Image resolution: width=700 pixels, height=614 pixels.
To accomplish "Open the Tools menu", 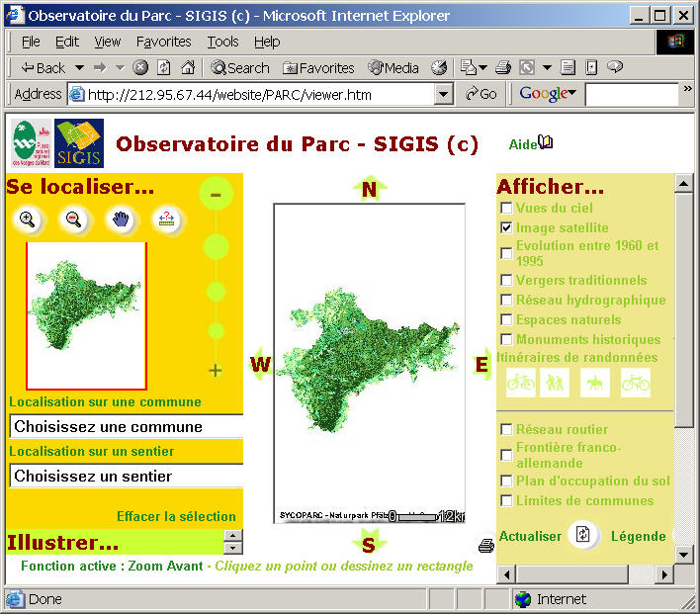I will click(222, 42).
